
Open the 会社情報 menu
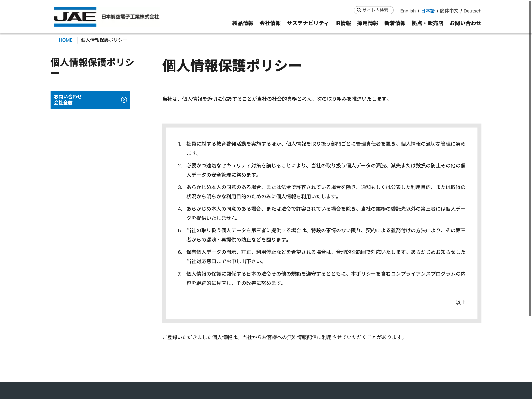(x=270, y=23)
